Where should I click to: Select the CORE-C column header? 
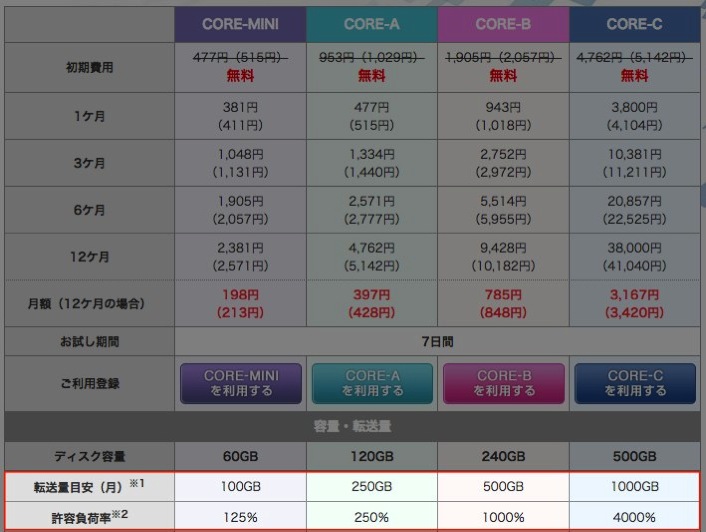(x=634, y=24)
